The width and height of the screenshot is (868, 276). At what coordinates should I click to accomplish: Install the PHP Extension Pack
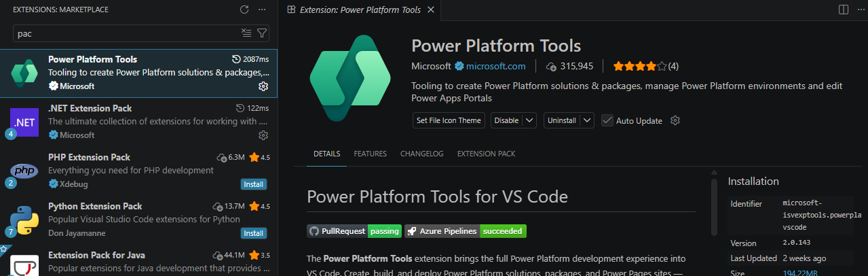point(254,184)
